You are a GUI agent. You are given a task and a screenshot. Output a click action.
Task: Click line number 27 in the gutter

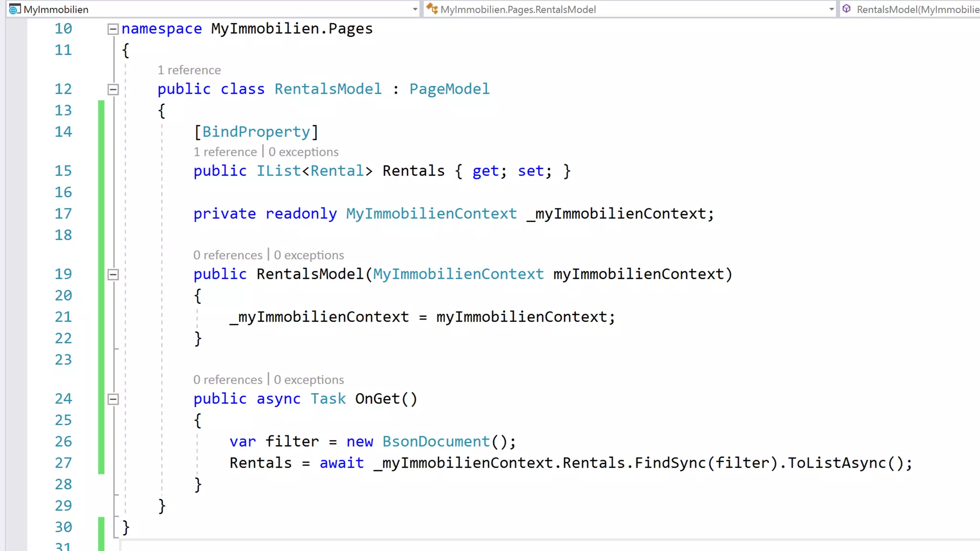pos(63,463)
